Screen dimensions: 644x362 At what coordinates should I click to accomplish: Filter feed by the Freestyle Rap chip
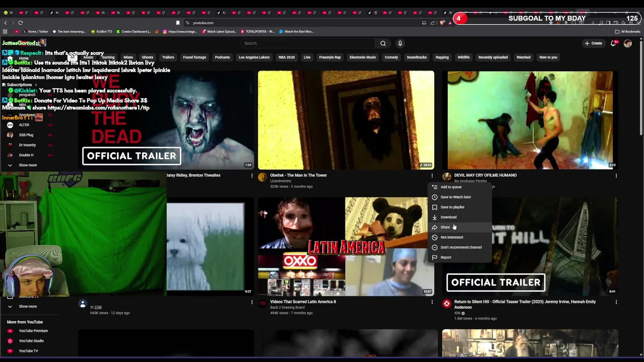330,57
